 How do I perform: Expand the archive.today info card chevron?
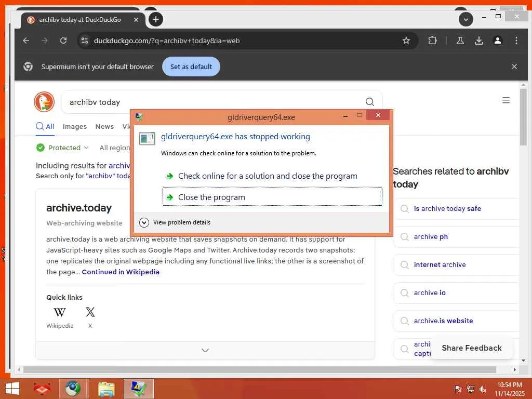pyautogui.click(x=205, y=350)
